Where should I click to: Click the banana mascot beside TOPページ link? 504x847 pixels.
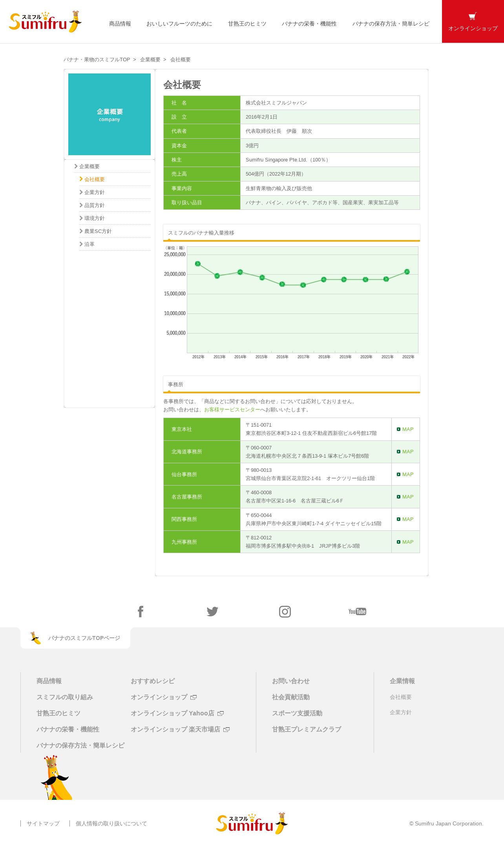pyautogui.click(x=36, y=638)
